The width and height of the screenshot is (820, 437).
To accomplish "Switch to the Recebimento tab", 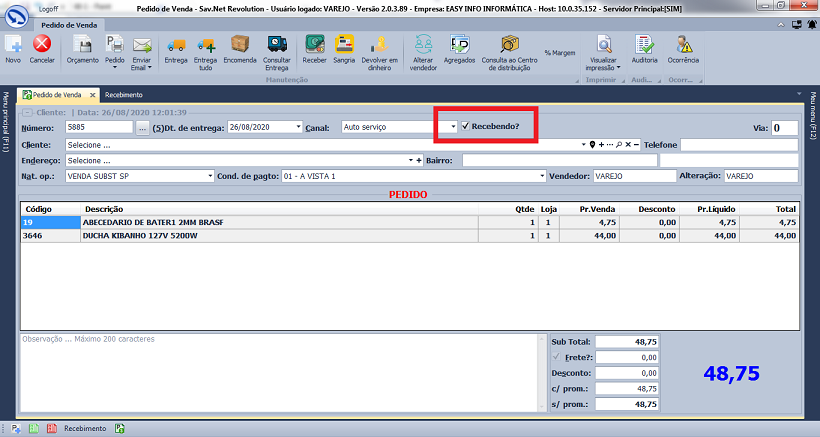I will click(123, 94).
